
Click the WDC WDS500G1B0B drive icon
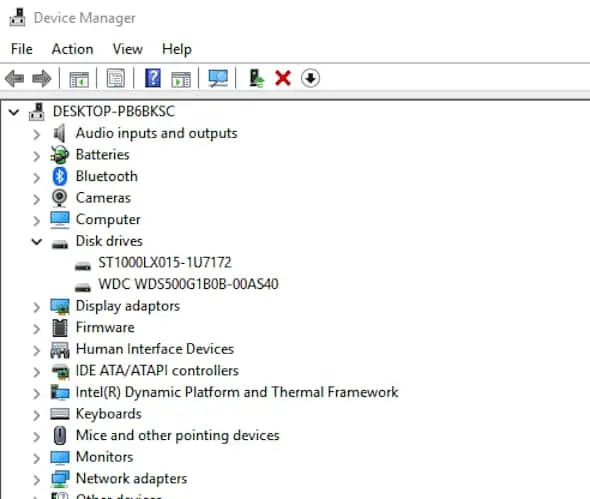(83, 287)
